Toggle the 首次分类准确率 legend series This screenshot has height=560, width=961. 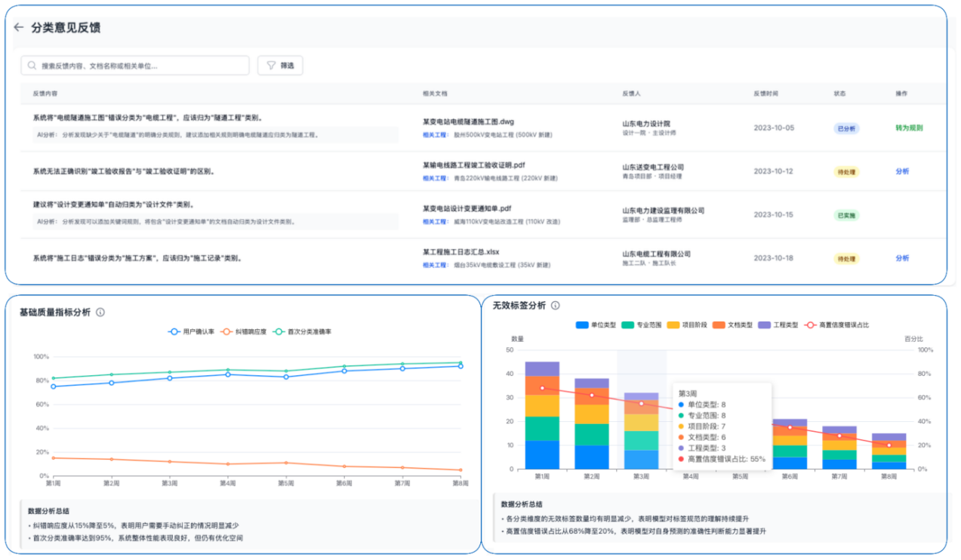point(302,331)
